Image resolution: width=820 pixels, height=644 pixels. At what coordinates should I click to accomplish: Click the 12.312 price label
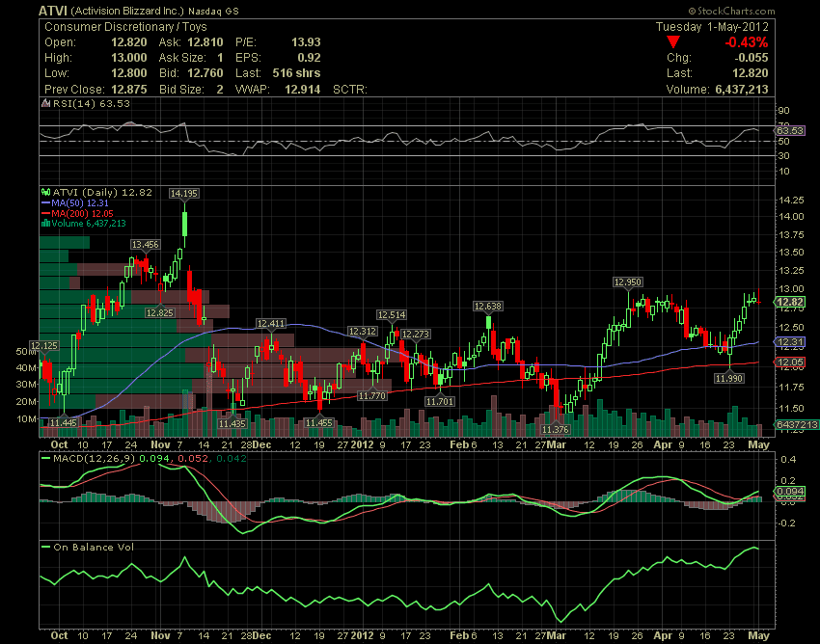pos(363,332)
